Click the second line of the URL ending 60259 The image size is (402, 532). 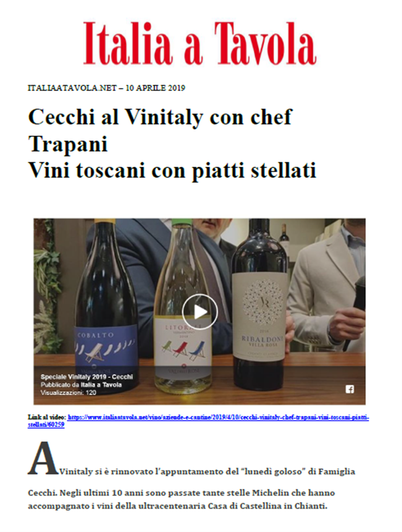pos(46,425)
